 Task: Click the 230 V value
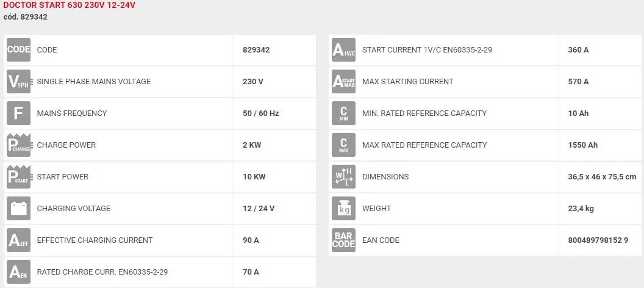253,81
